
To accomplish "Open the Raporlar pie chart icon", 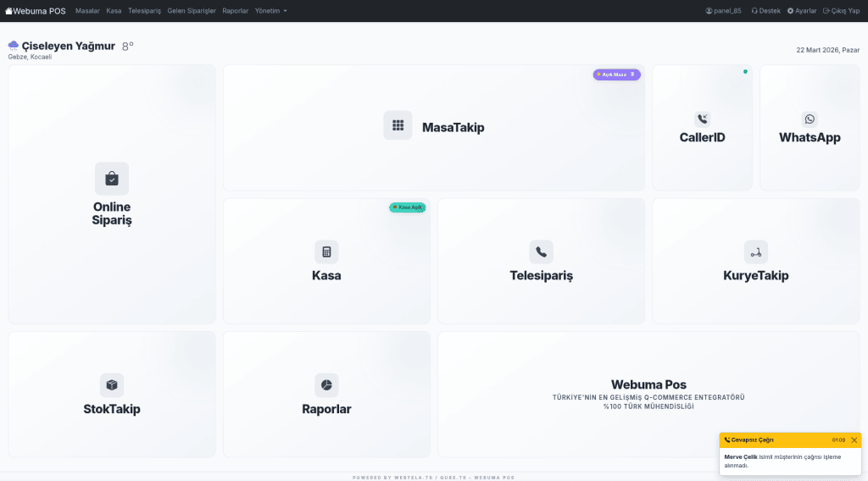I will coord(326,385).
